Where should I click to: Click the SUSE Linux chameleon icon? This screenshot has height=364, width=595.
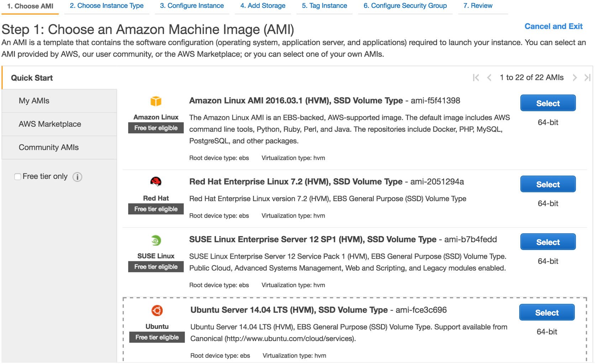pyautogui.click(x=156, y=240)
